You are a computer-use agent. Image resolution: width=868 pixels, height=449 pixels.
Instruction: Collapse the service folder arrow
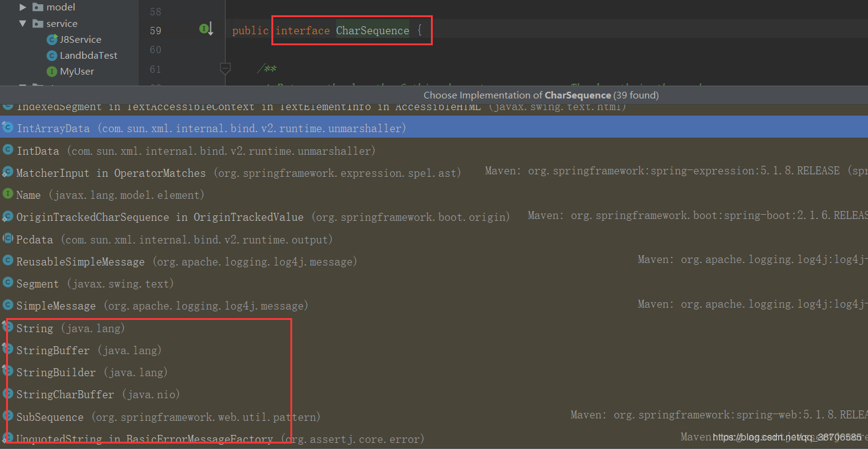click(23, 23)
